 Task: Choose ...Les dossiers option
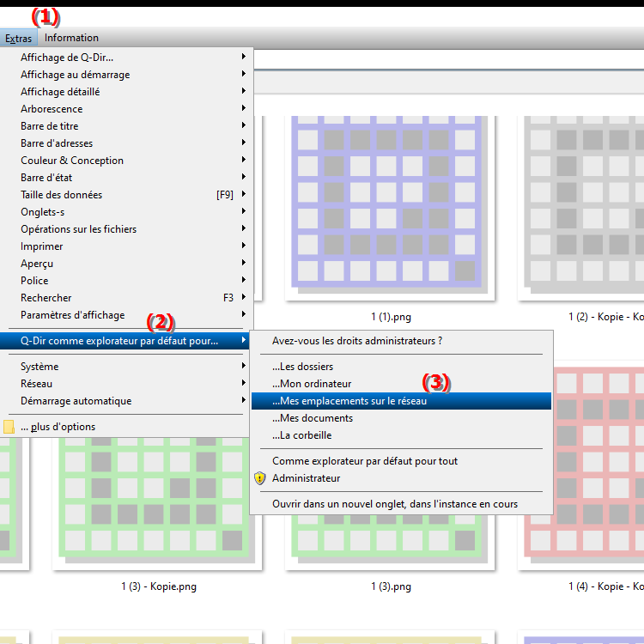[401, 367]
